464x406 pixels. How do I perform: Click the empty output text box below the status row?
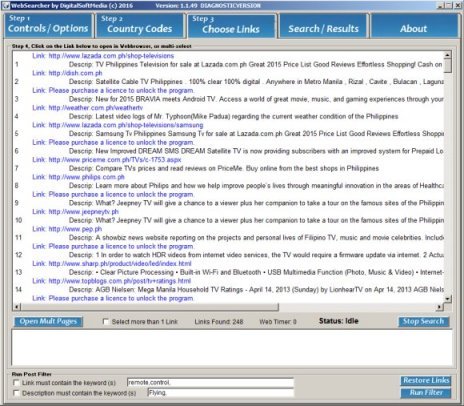232,347
